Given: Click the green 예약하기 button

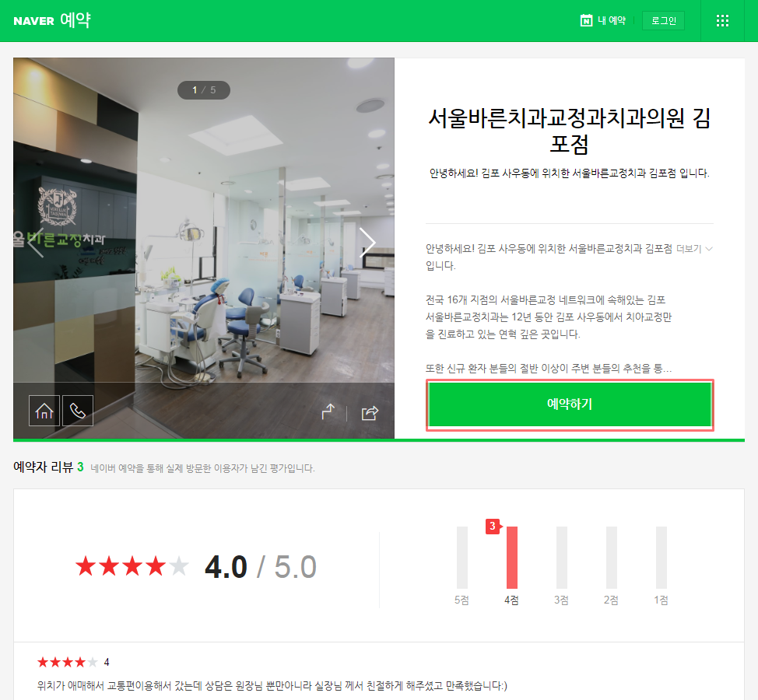Looking at the screenshot, I should (570, 404).
